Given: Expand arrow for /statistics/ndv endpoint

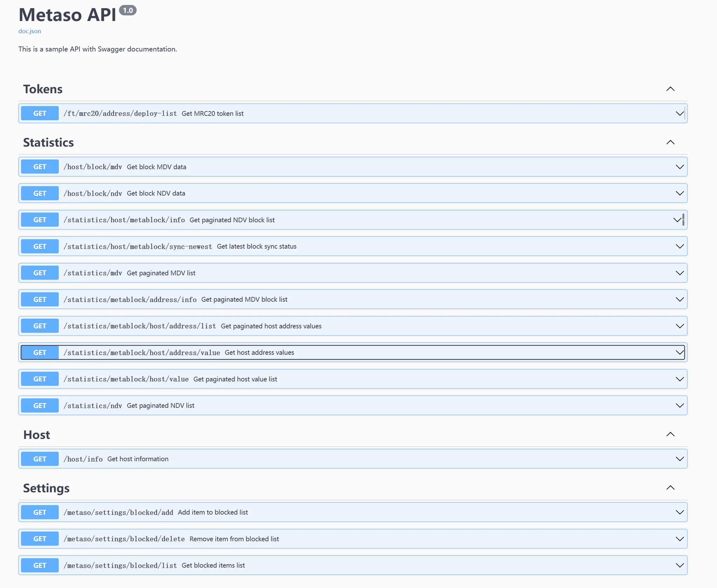Looking at the screenshot, I should pyautogui.click(x=680, y=406).
